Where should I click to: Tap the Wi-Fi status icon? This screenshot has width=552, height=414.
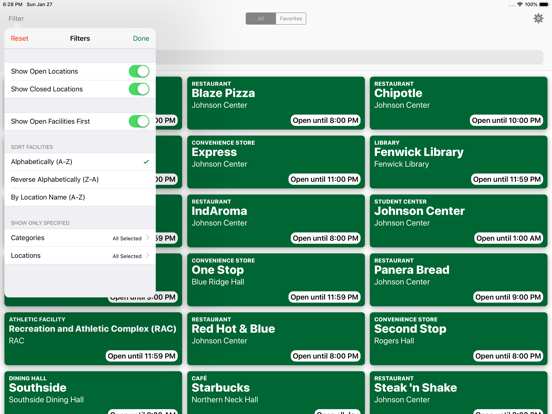[520, 4]
